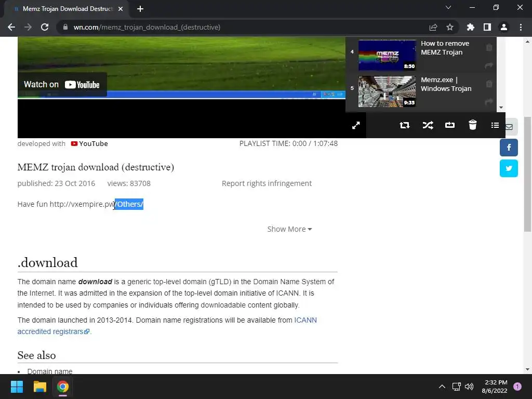
Task: Toggle the playlist list view icon
Action: coord(495,126)
